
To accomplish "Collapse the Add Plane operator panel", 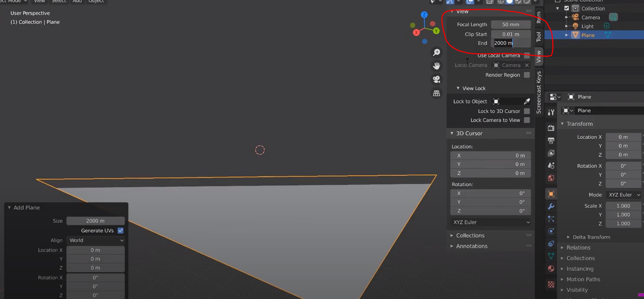I will (x=10, y=208).
